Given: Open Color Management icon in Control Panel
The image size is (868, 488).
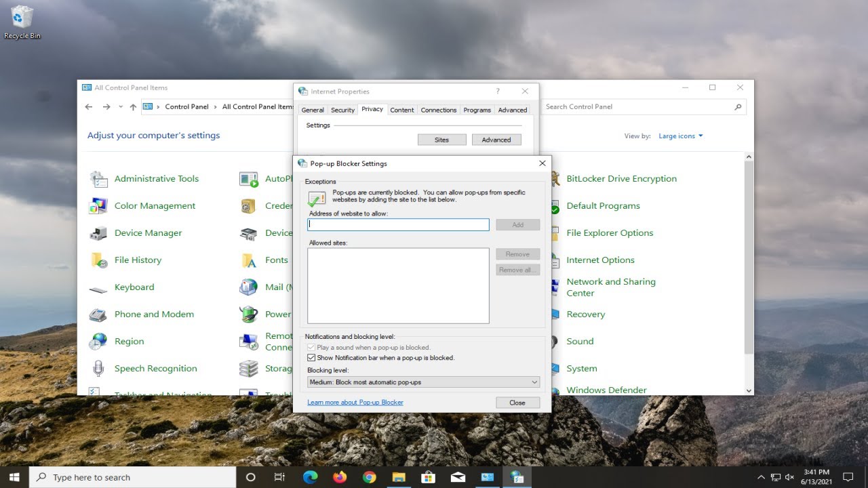Looking at the screenshot, I should 98,206.
